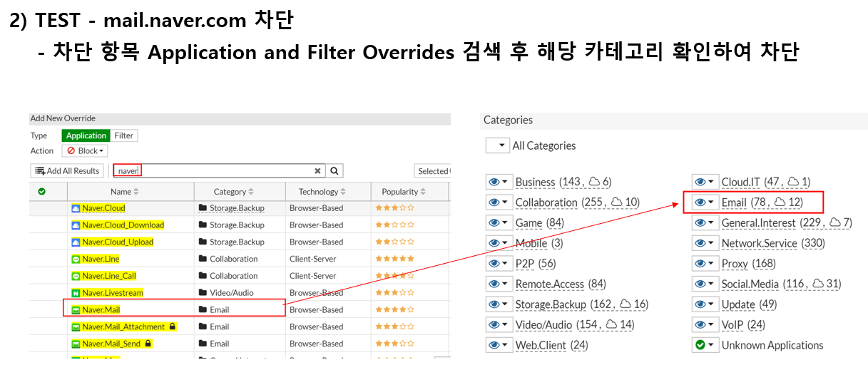Open Web.Client category action dropdown
868x365 pixels.
(x=499, y=345)
